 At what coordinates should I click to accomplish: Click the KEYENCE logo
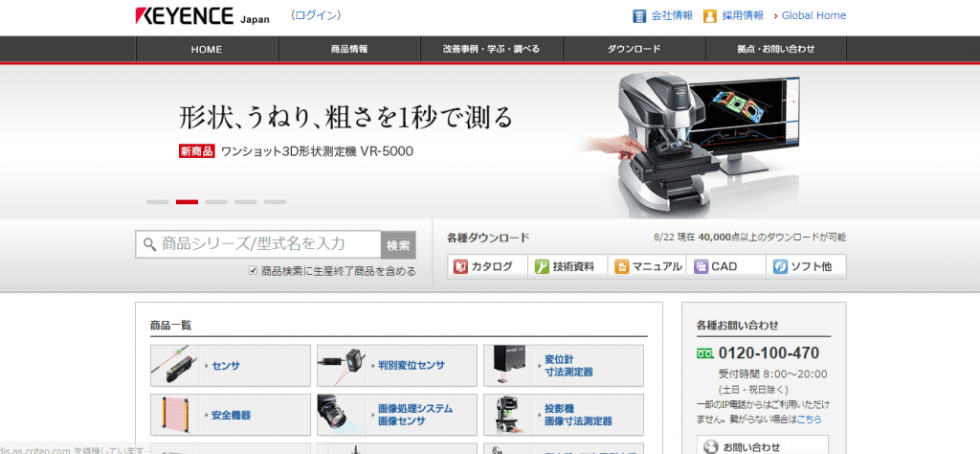(x=184, y=16)
